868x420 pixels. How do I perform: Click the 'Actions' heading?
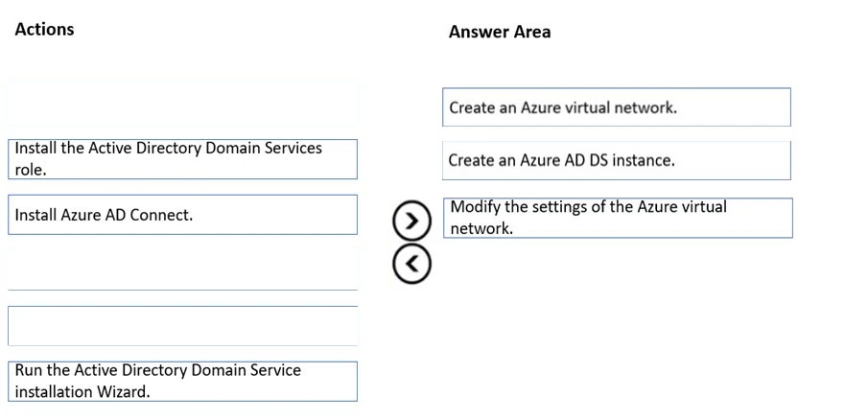coord(45,29)
